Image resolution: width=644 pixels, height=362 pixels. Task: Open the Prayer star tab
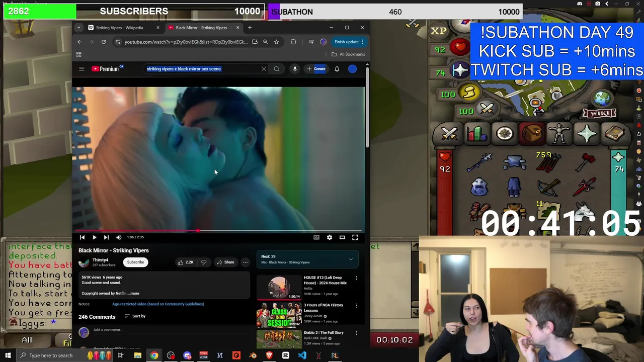(x=587, y=134)
